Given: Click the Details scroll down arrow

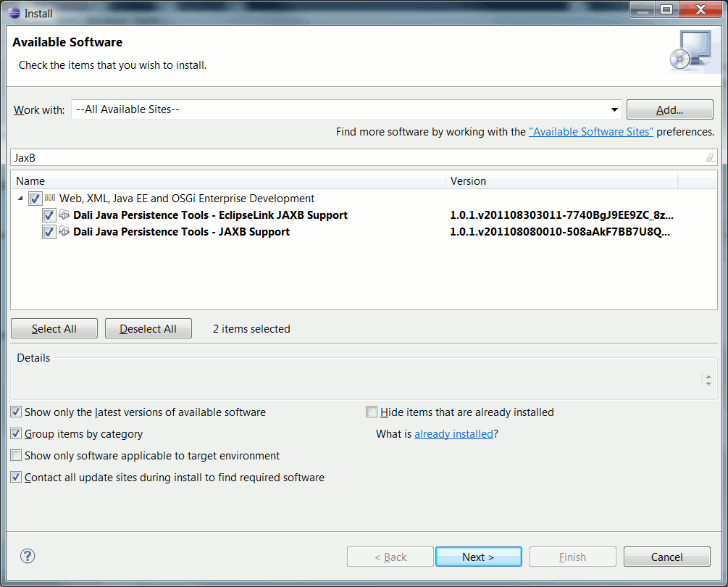Looking at the screenshot, I should (x=708, y=383).
